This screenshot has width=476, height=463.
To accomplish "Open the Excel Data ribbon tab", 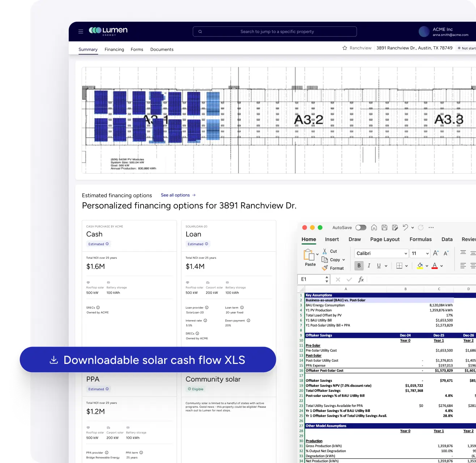I will (447, 239).
